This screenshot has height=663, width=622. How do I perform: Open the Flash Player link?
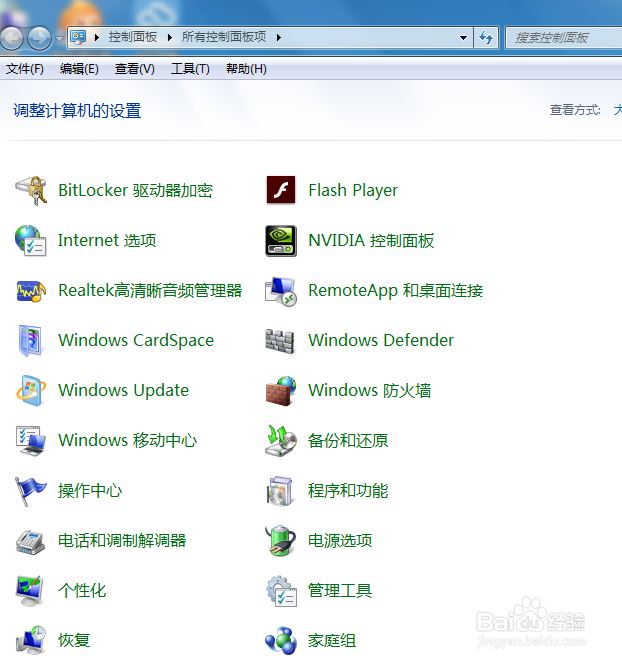point(353,190)
